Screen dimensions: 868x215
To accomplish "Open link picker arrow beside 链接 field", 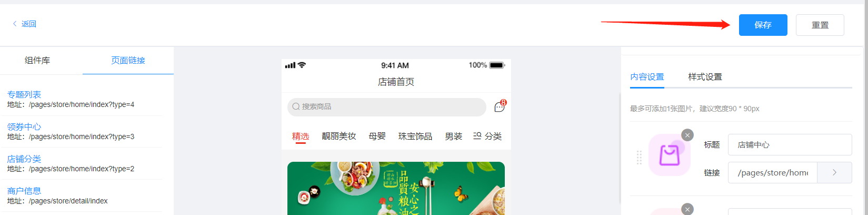I will pos(834,172).
